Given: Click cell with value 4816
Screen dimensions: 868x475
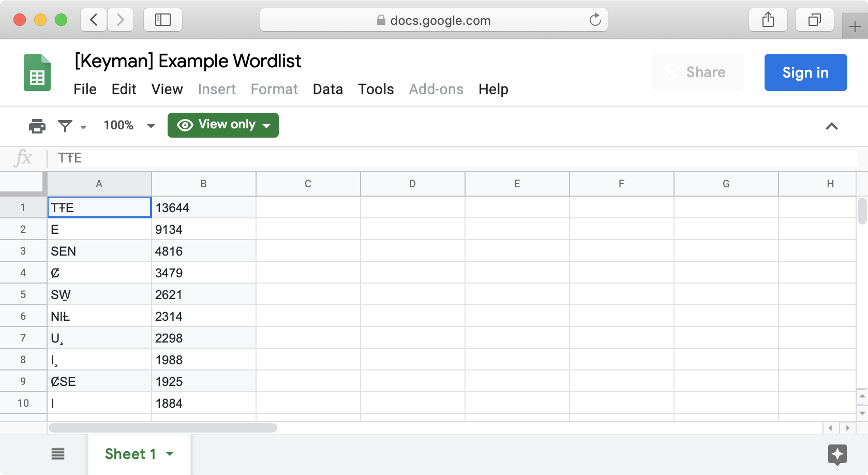Looking at the screenshot, I should pos(204,251).
